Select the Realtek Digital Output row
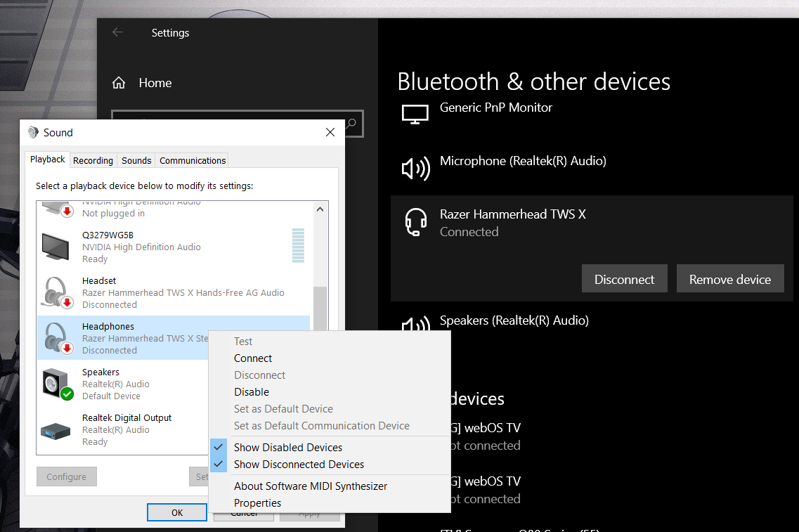This screenshot has width=799, height=532. pyautogui.click(x=122, y=430)
